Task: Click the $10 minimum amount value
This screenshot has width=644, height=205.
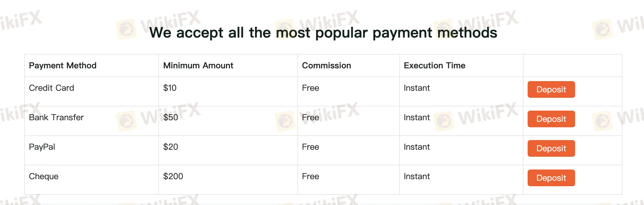Action: pos(170,88)
